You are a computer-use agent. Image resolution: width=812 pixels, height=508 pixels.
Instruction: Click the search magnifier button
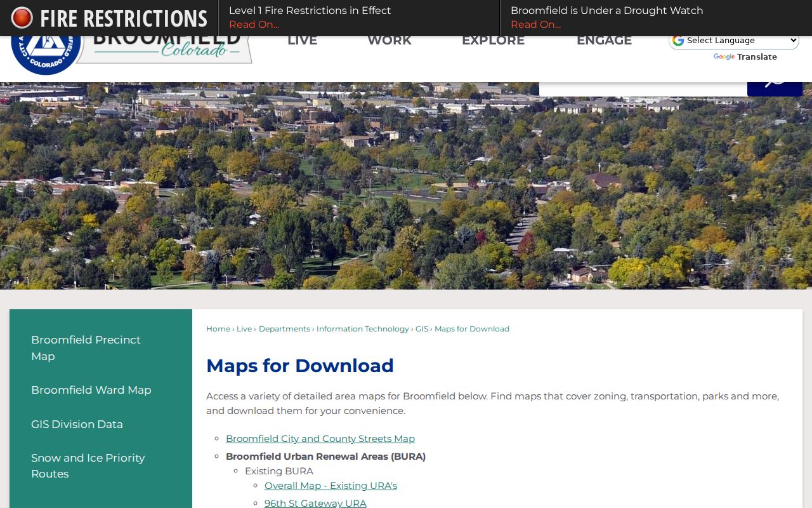(x=775, y=89)
